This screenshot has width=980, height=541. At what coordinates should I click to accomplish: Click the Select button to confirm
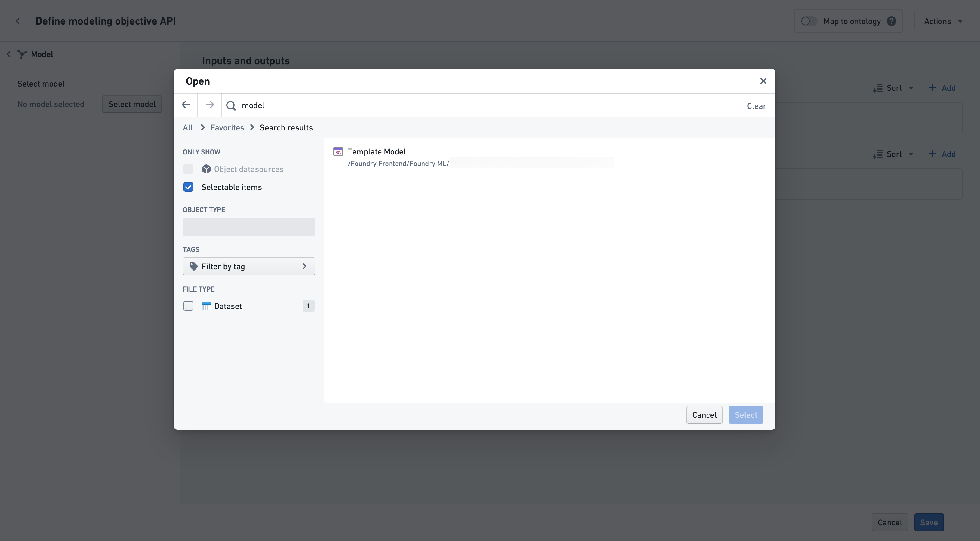point(745,414)
